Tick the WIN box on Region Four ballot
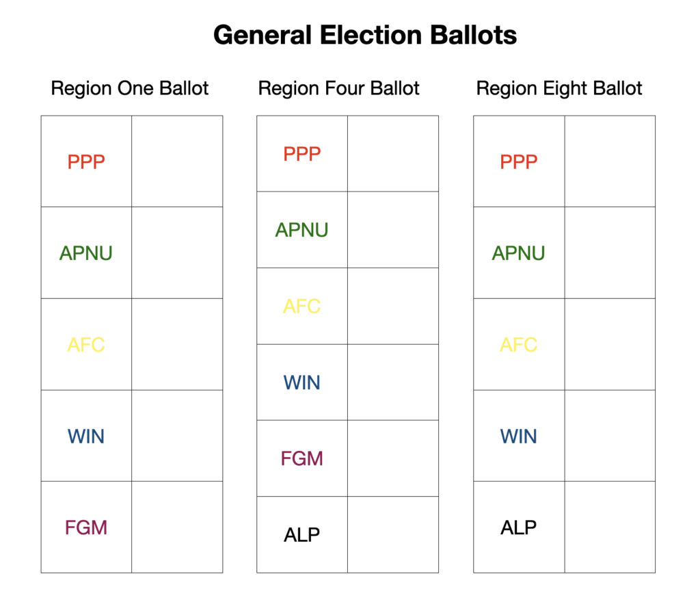Image resolution: width=700 pixels, height=600 pixels. 393,382
